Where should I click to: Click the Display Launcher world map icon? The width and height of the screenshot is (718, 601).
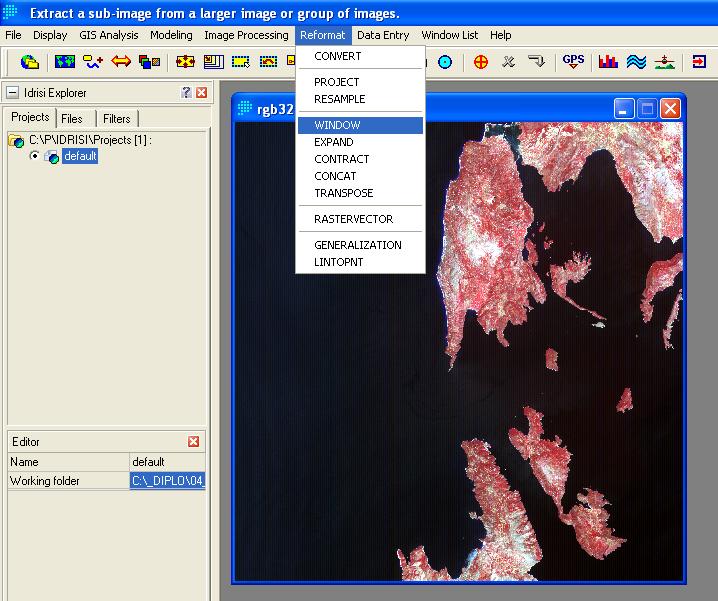coord(65,61)
